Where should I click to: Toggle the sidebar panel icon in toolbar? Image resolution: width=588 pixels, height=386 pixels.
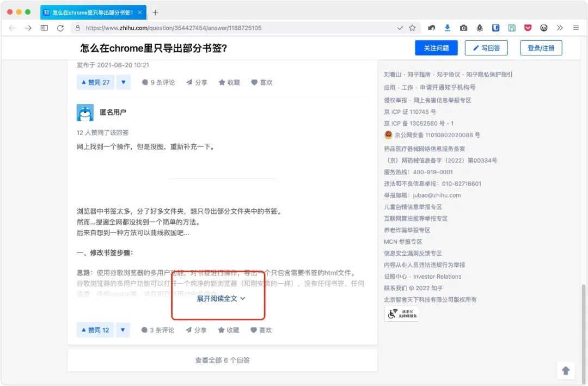click(44, 28)
